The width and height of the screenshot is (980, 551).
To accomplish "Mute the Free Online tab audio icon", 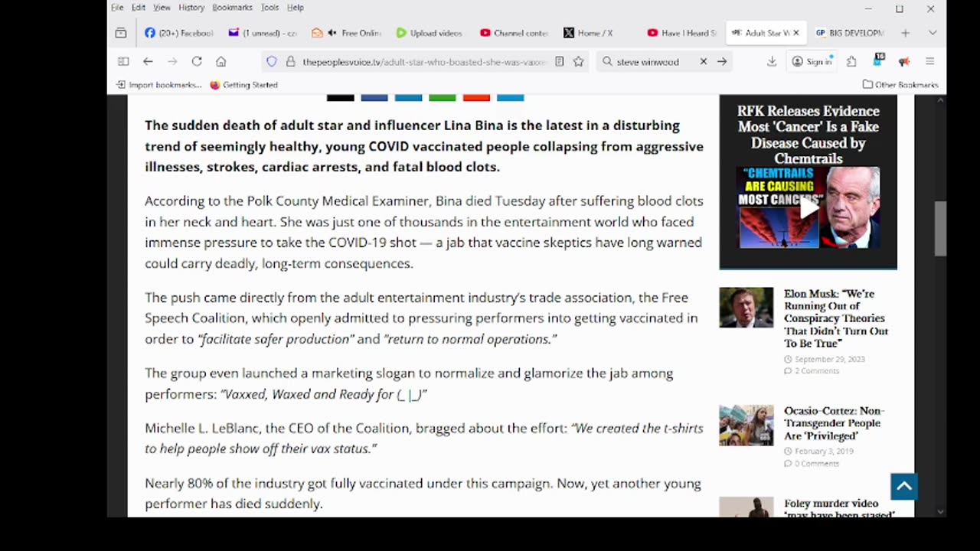I will pos(332,33).
